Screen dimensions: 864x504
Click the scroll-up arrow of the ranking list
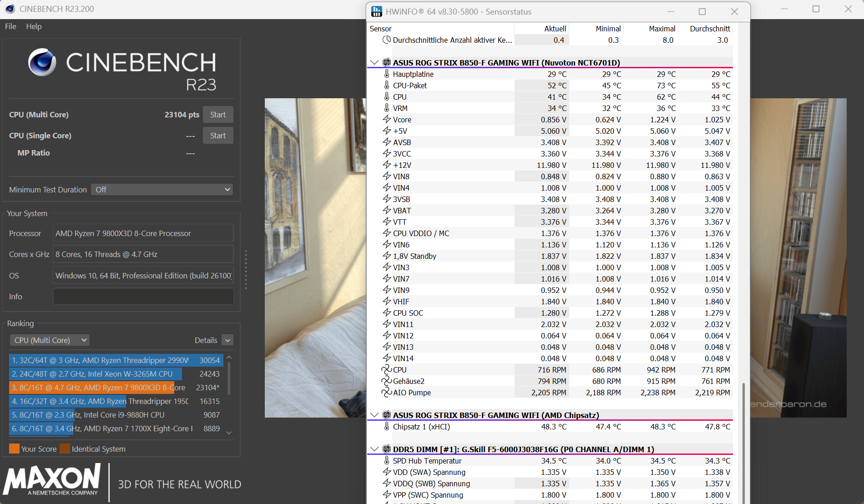(229, 358)
